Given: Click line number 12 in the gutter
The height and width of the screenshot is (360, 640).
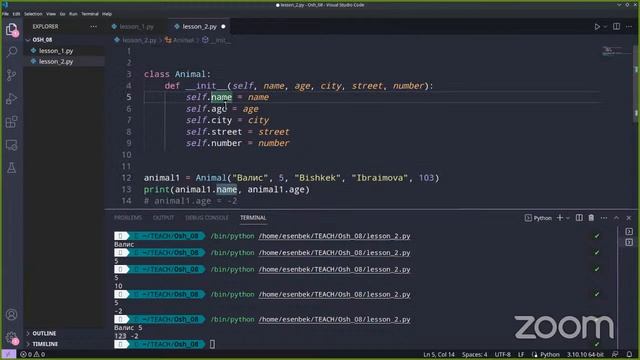Looking at the screenshot, I should pos(127,178).
